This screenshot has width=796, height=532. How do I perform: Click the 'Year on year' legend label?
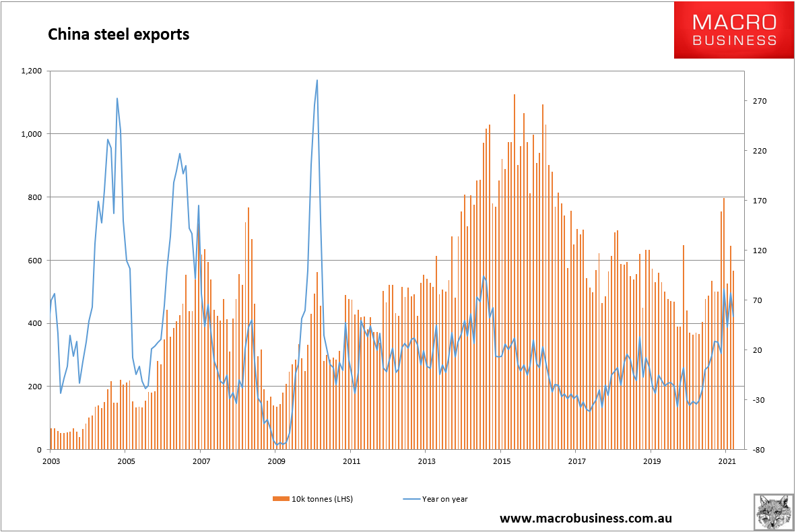click(444, 499)
